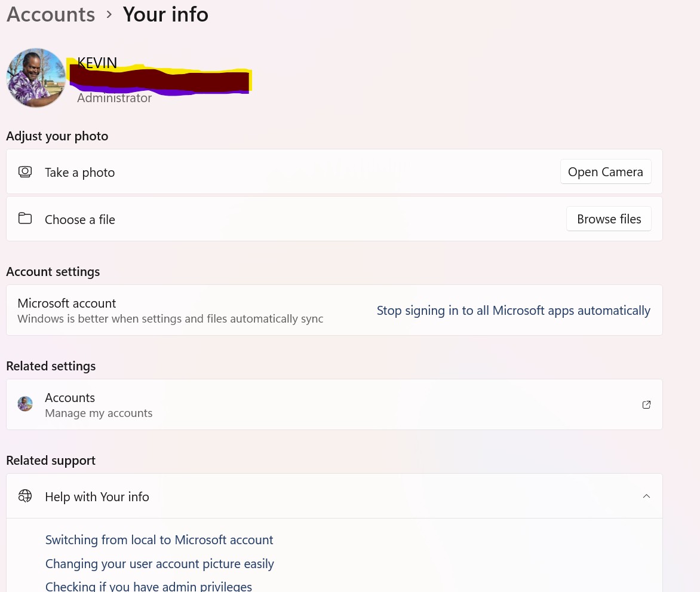Screen dimensions: 700x592
Task: Click the Browse files button
Action: pyautogui.click(x=609, y=219)
